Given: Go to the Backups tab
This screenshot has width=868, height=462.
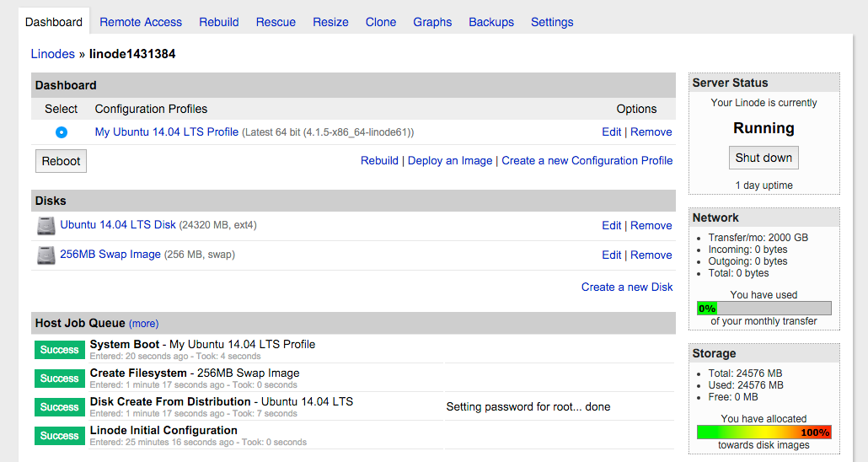Looking at the screenshot, I should [x=491, y=22].
